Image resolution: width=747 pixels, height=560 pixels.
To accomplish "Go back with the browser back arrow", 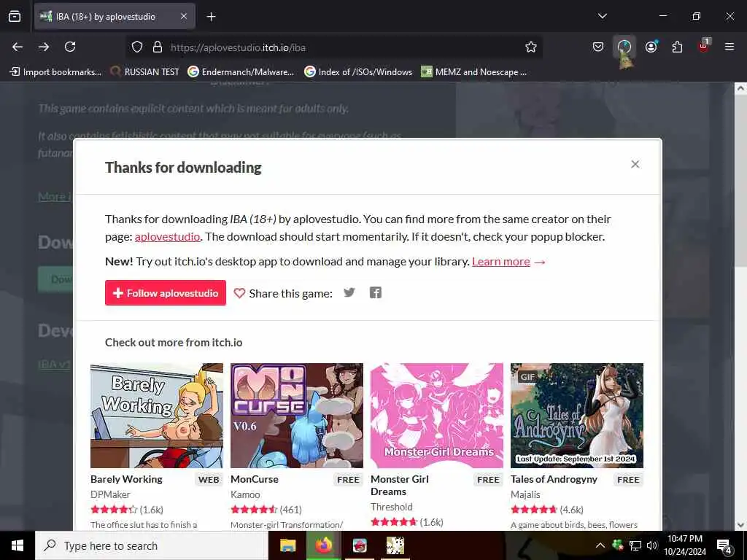I will [x=18, y=47].
